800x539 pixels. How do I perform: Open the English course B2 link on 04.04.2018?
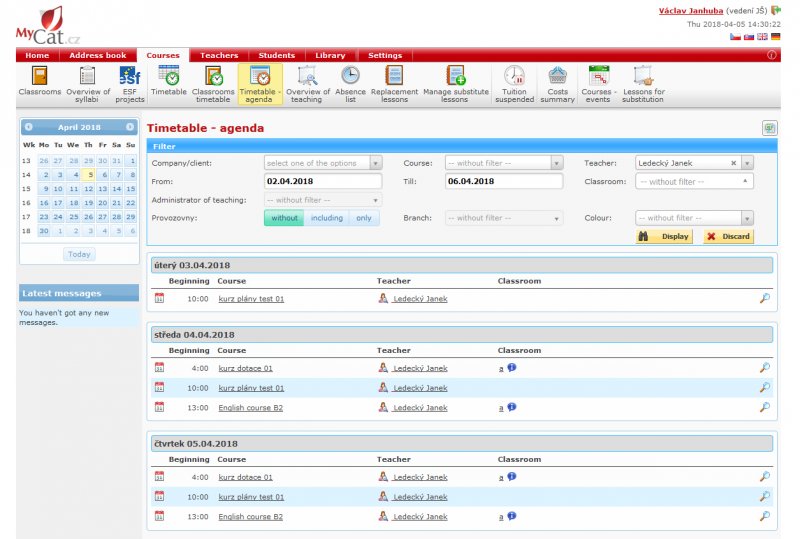(x=250, y=408)
